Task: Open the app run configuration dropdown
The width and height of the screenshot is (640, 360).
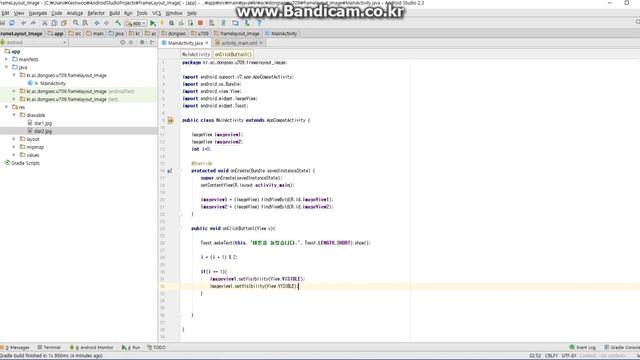Action: point(136,23)
